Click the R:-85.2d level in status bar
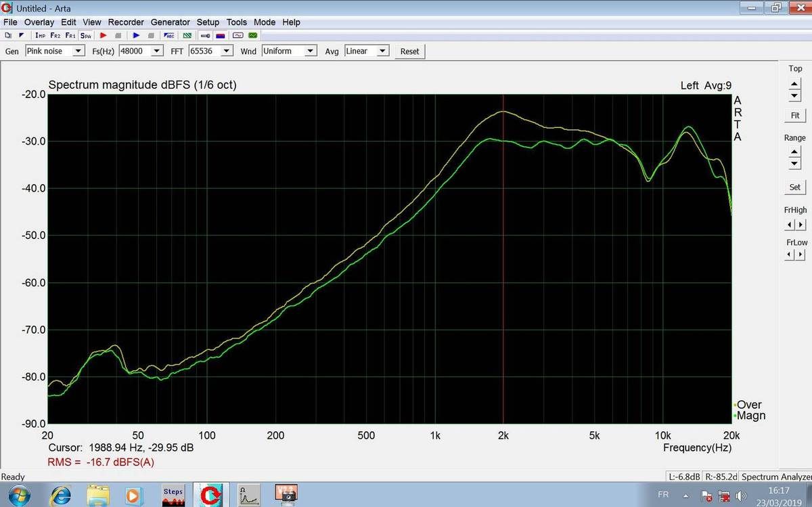The height and width of the screenshot is (507, 812). click(721, 477)
